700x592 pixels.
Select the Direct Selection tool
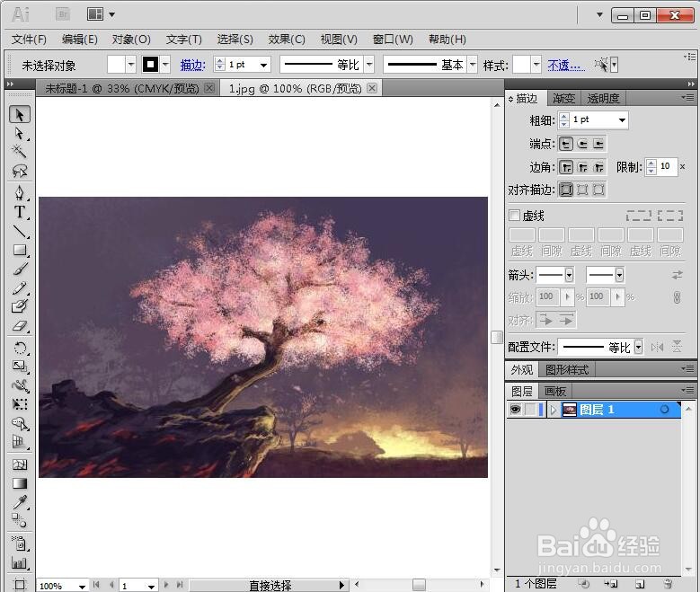coord(20,134)
